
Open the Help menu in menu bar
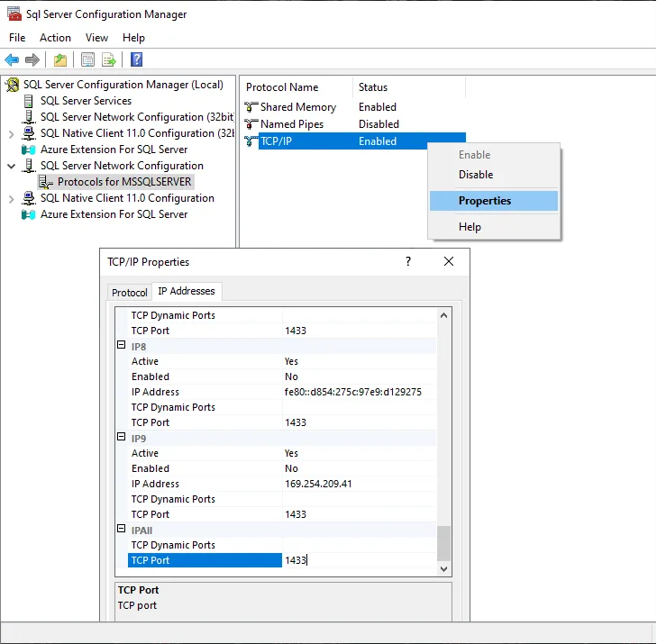(x=133, y=38)
